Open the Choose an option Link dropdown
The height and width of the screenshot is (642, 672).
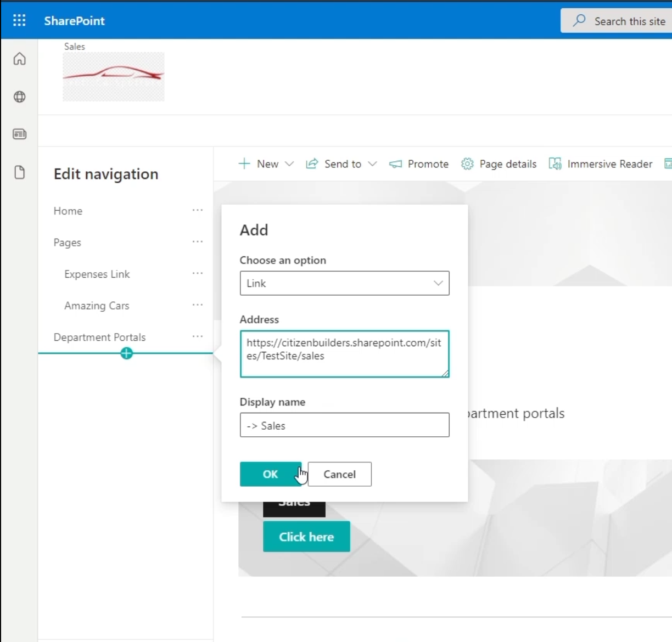click(x=344, y=283)
